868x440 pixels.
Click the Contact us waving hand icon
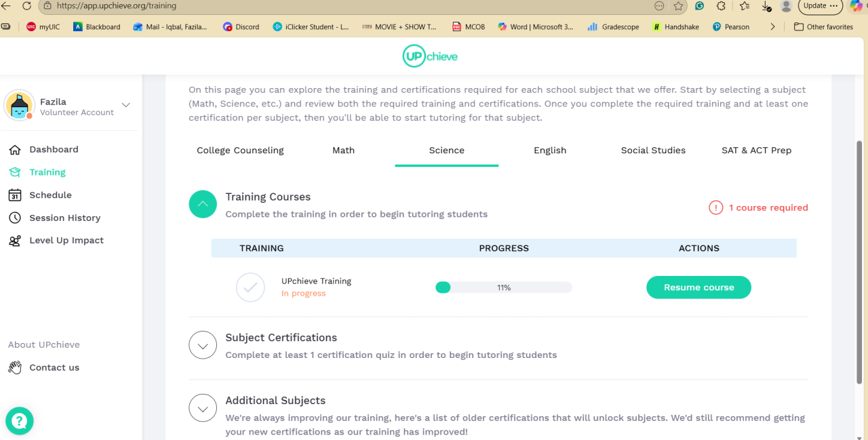coord(14,367)
